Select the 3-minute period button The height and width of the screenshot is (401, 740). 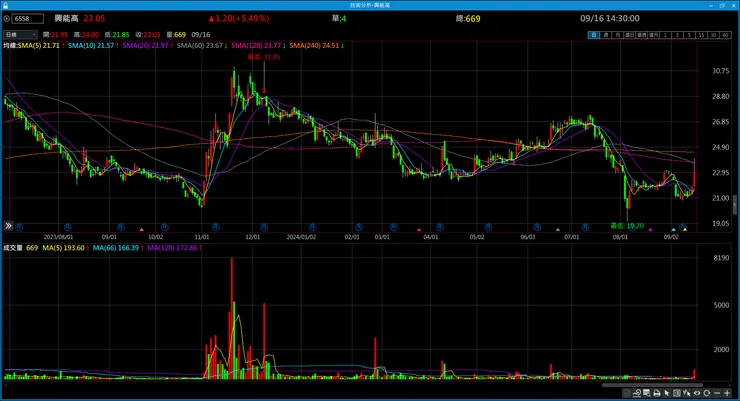pyautogui.click(x=677, y=35)
